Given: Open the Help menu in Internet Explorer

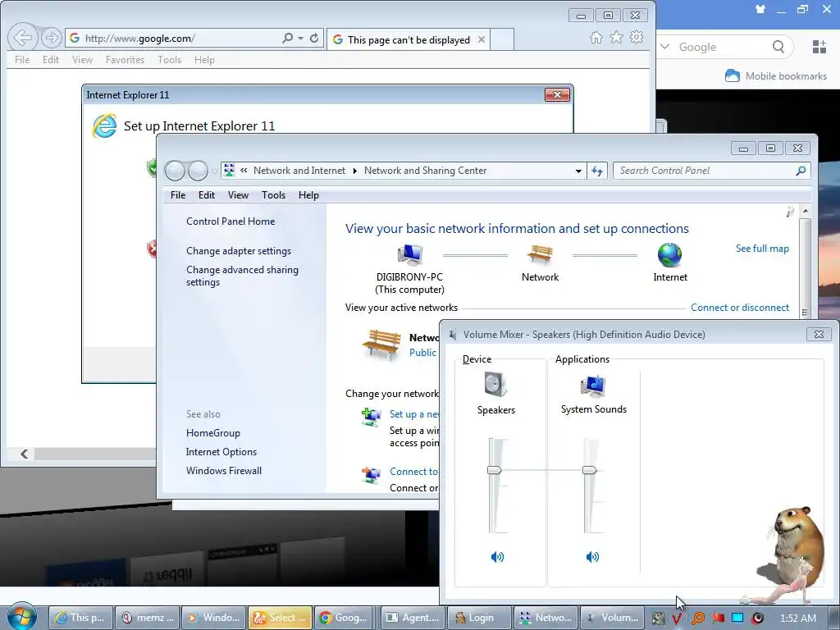Looking at the screenshot, I should point(204,59).
